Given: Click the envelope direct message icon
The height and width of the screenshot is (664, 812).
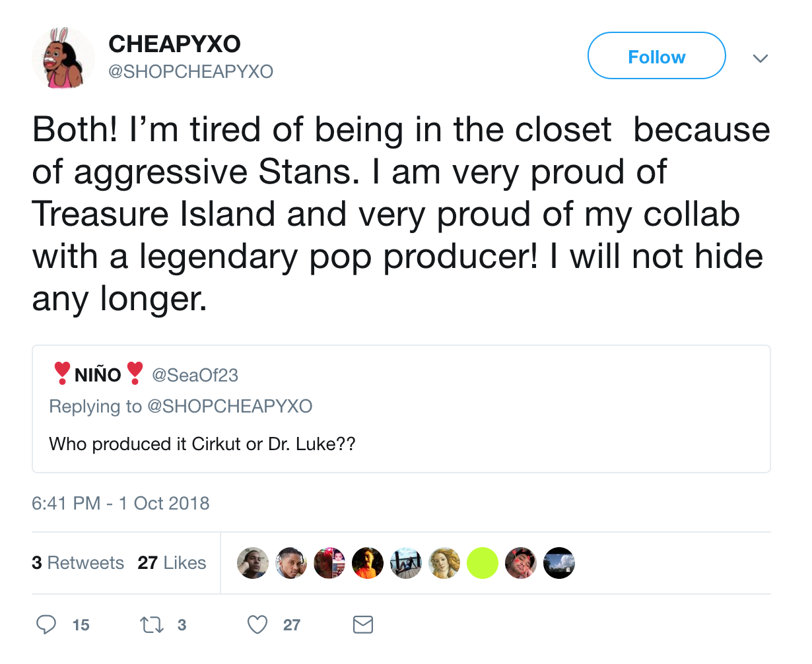Looking at the screenshot, I should (x=363, y=624).
